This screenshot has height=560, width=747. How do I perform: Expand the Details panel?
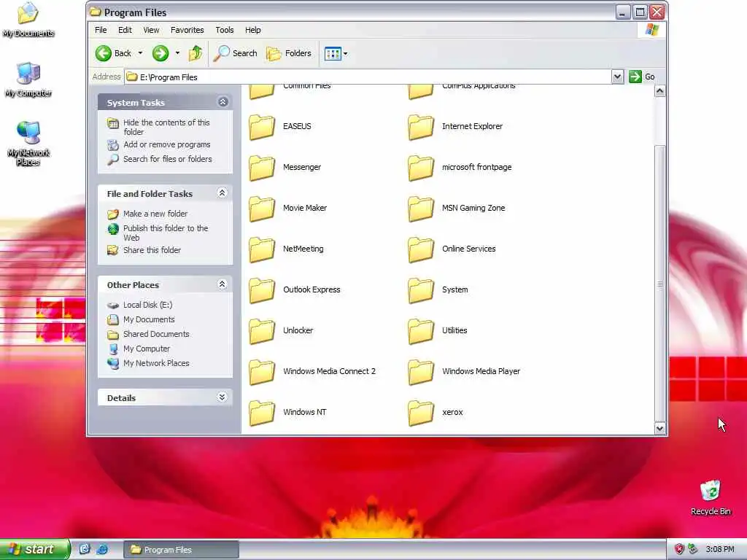(x=222, y=397)
